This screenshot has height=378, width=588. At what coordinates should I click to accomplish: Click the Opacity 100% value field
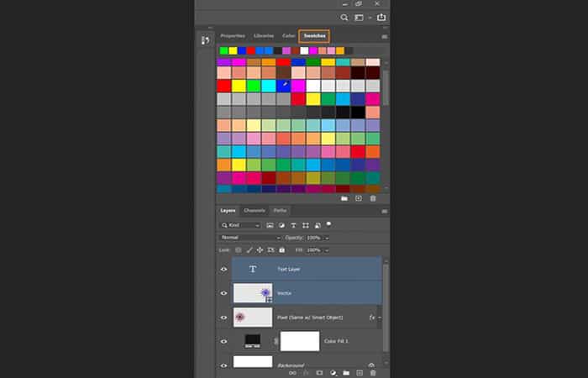[x=314, y=238]
